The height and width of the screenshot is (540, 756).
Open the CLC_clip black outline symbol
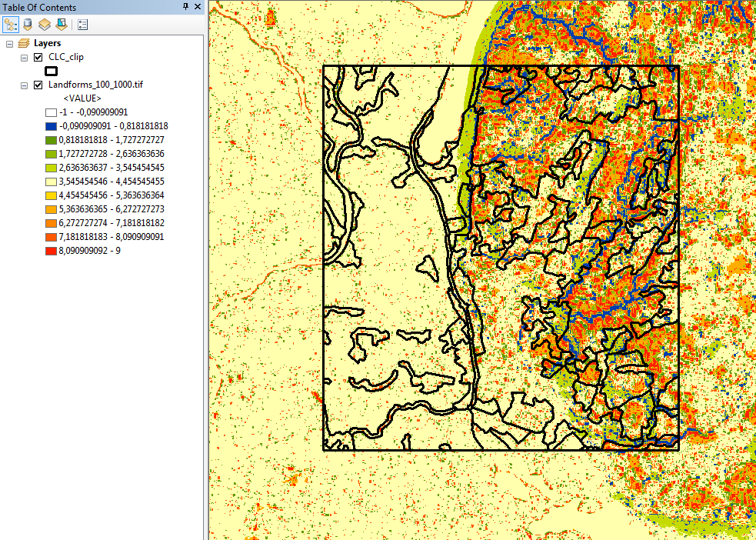pos(51,72)
